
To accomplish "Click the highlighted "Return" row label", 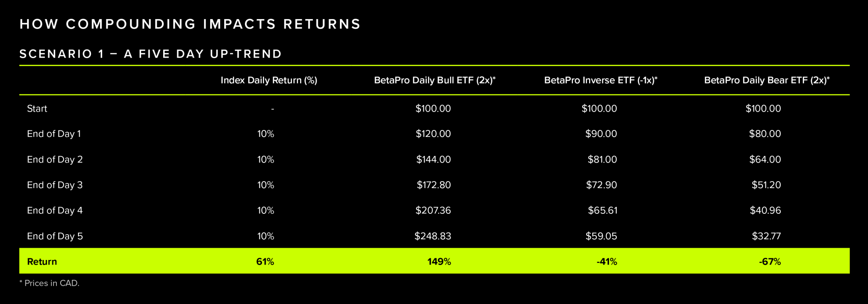I will (x=42, y=262).
